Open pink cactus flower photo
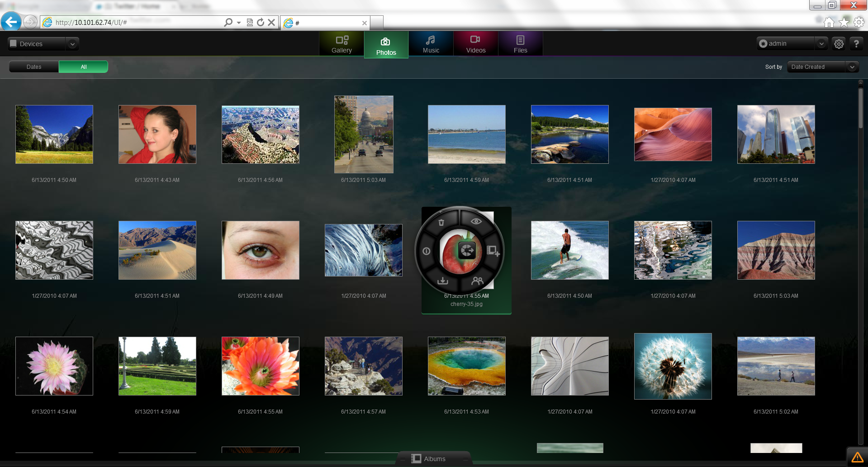 tap(54, 366)
